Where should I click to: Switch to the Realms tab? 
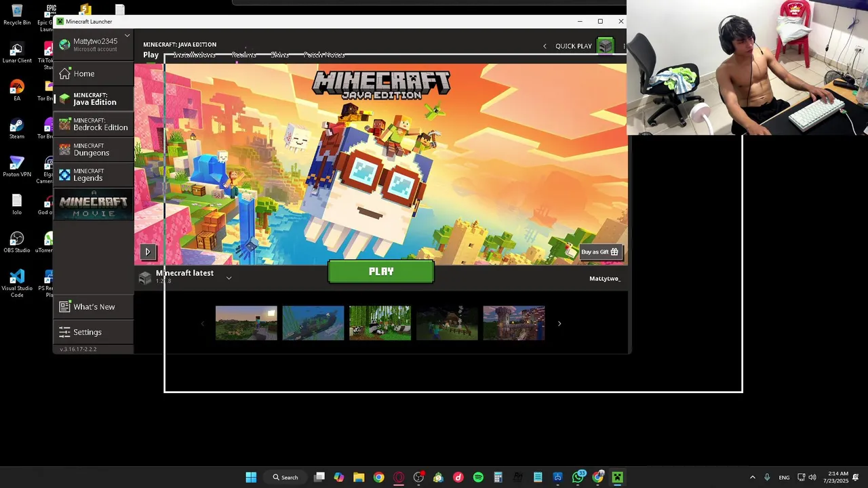244,55
